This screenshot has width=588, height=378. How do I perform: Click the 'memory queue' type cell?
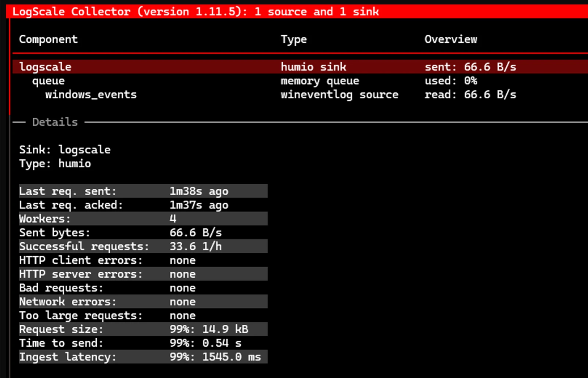pos(320,81)
